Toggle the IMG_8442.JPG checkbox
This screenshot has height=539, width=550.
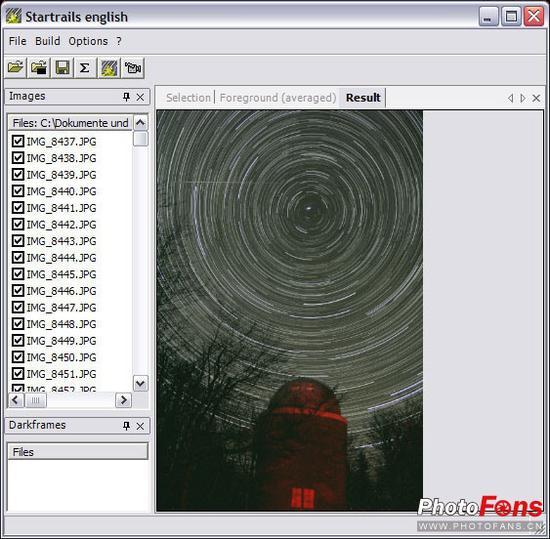click(x=18, y=224)
